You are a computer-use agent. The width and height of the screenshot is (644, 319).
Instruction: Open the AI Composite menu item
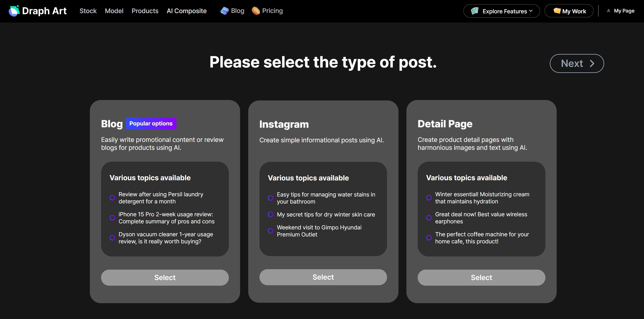tap(187, 11)
